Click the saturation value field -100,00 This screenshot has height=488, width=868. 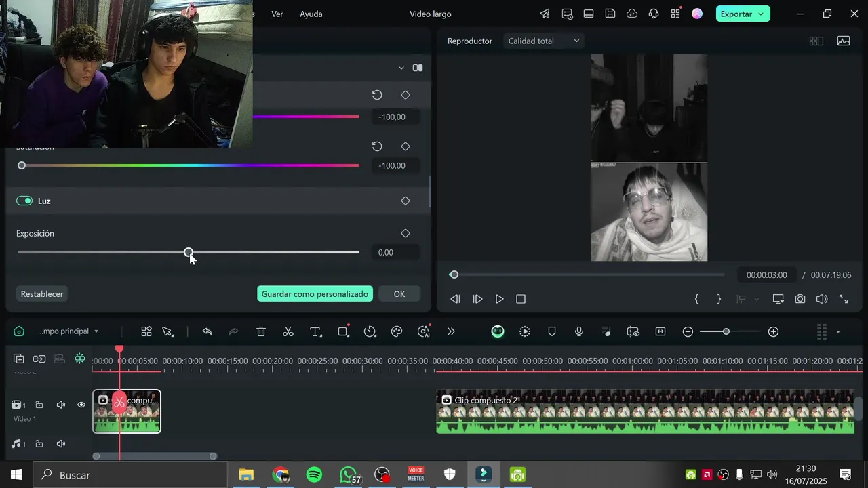(396, 165)
